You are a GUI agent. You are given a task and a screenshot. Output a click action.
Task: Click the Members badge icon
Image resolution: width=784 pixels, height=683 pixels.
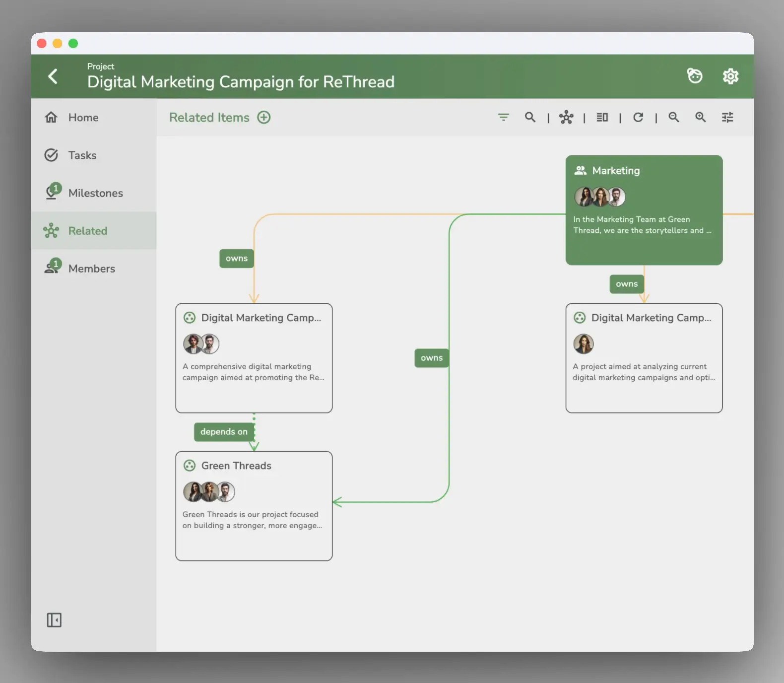click(x=53, y=267)
